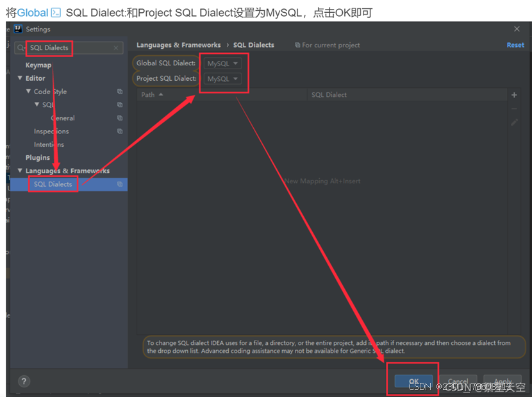Open the Global SQL Dialect dropdown
532x397 pixels.
tap(224, 63)
